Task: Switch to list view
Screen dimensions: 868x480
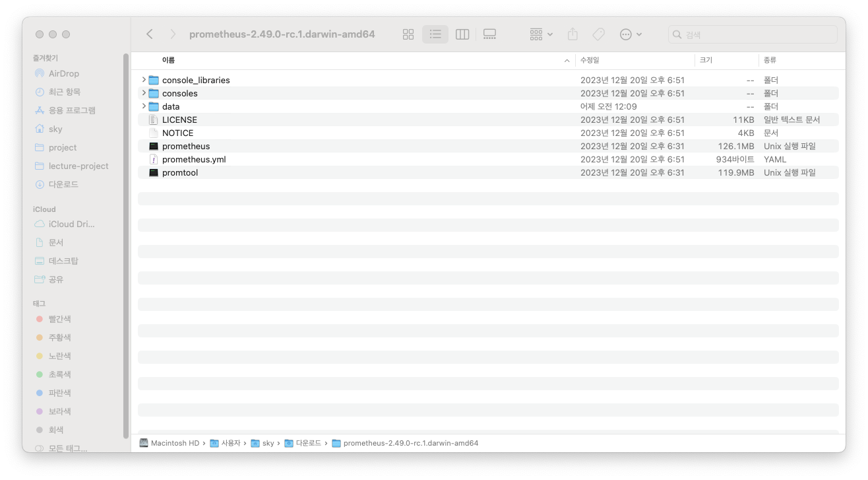Action: point(435,34)
